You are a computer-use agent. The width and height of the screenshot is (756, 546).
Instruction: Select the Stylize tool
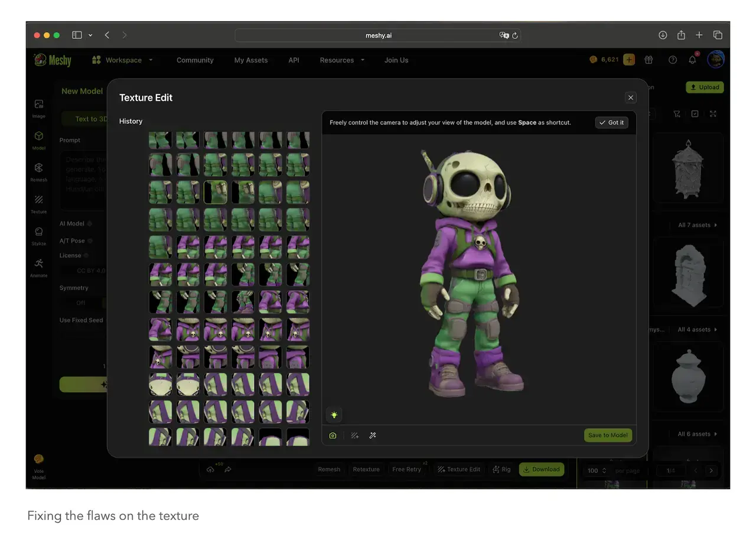39,236
